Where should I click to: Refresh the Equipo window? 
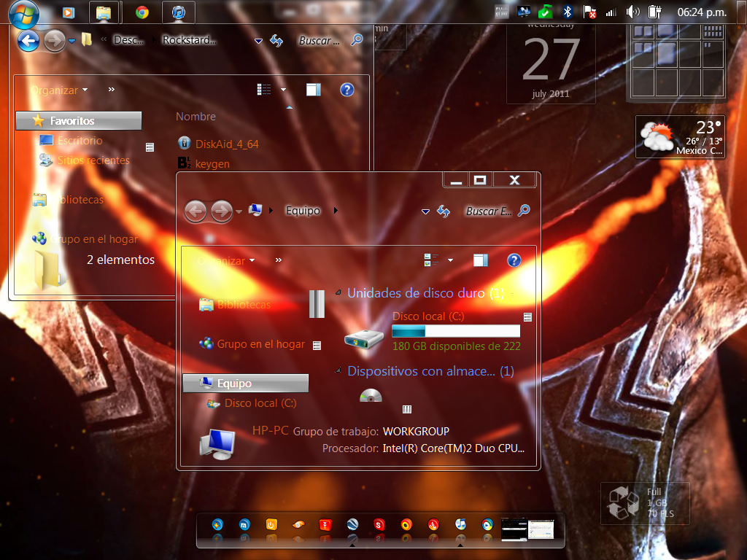pyautogui.click(x=444, y=211)
